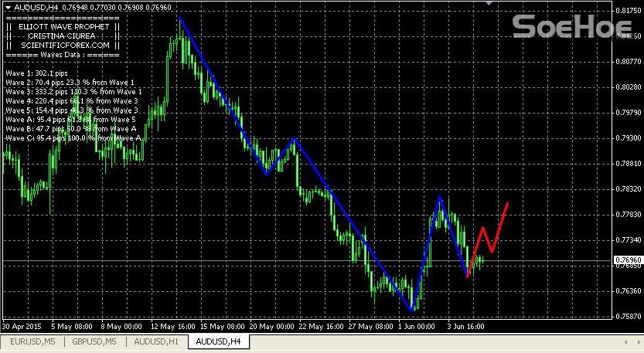Click the '27 May 08:00' time axis label

point(371,327)
